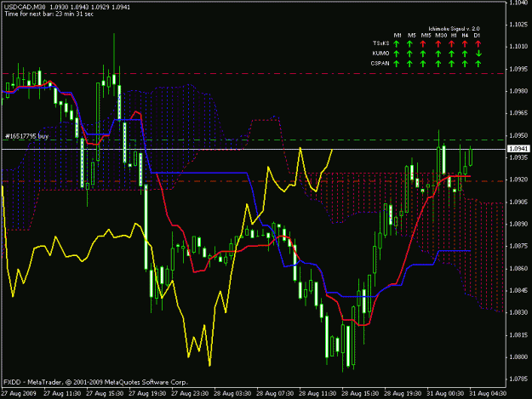The image size is (532, 399).
Task: Click the TSxKS M5 green up arrow
Action: pos(409,43)
